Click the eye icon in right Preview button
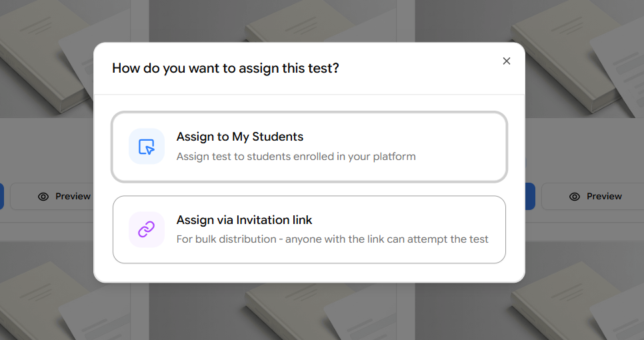The image size is (644, 340). coord(575,197)
